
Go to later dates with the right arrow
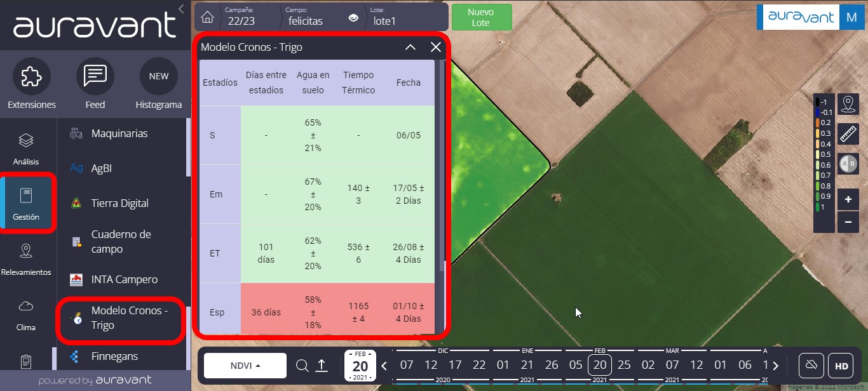tap(776, 366)
